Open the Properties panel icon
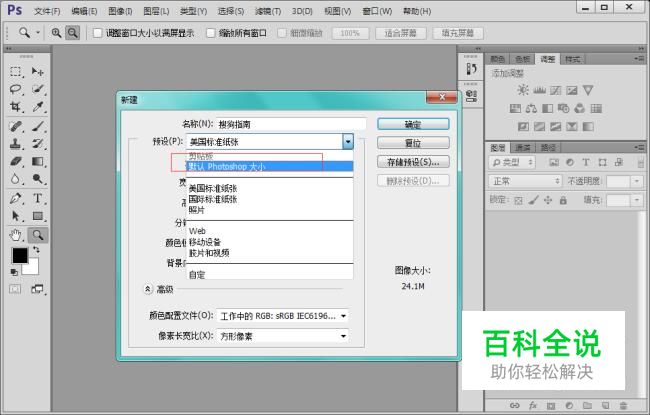The image size is (650, 415). [471, 96]
